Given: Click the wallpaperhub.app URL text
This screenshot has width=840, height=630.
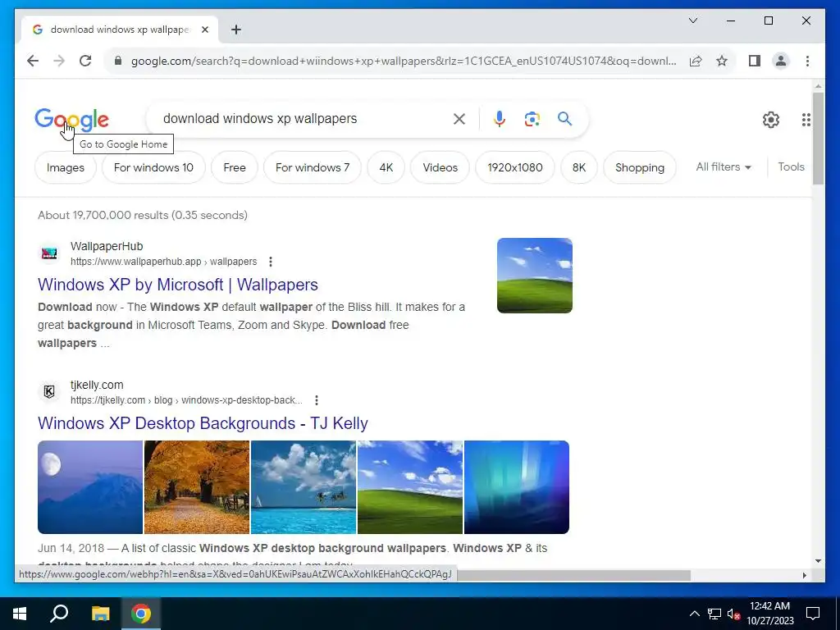Looking at the screenshot, I should [163, 262].
